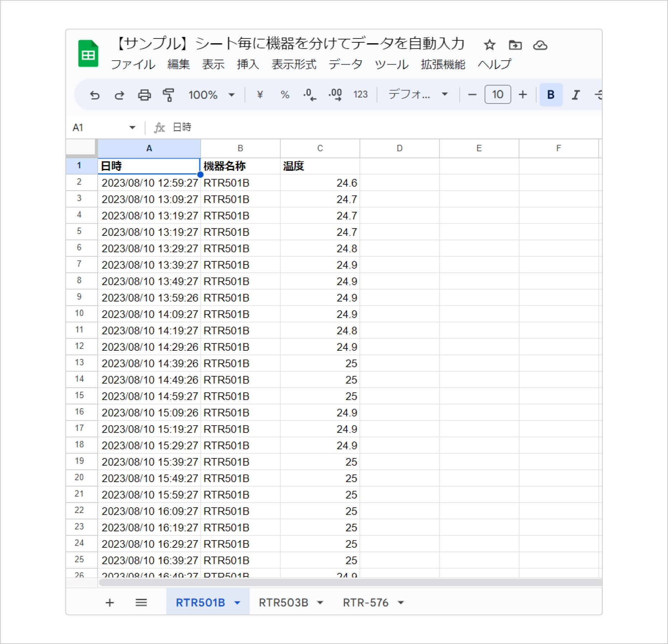This screenshot has width=668, height=644.
Task: Select column E header
Action: tap(479, 148)
